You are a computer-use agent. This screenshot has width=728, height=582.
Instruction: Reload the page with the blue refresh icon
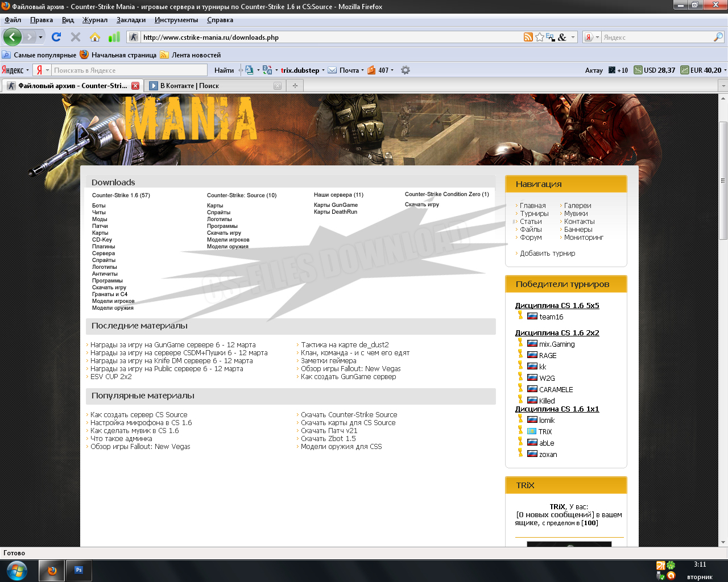56,37
